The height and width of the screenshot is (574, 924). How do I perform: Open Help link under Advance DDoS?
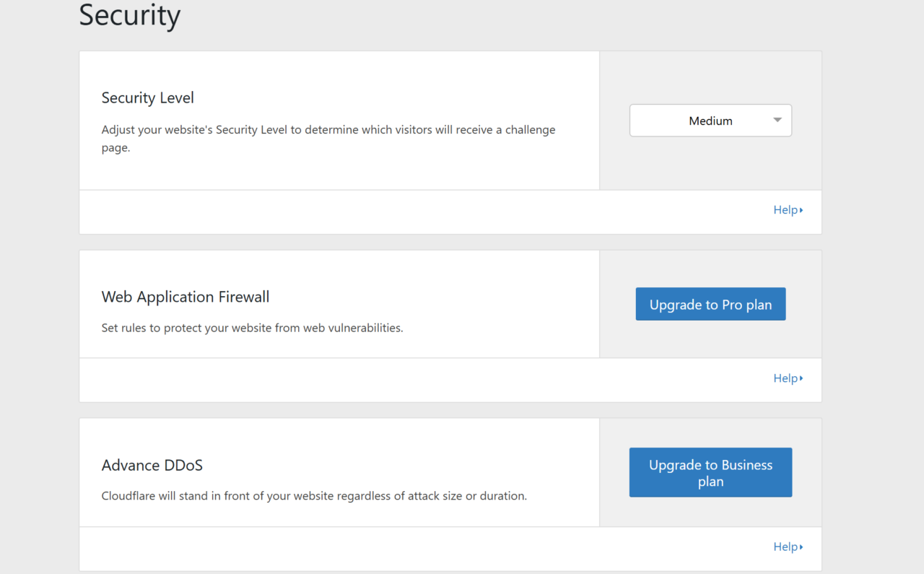click(785, 547)
